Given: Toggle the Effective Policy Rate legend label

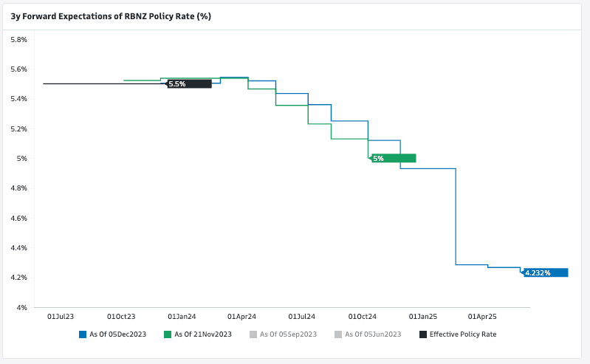Looking at the screenshot, I should point(462,334).
